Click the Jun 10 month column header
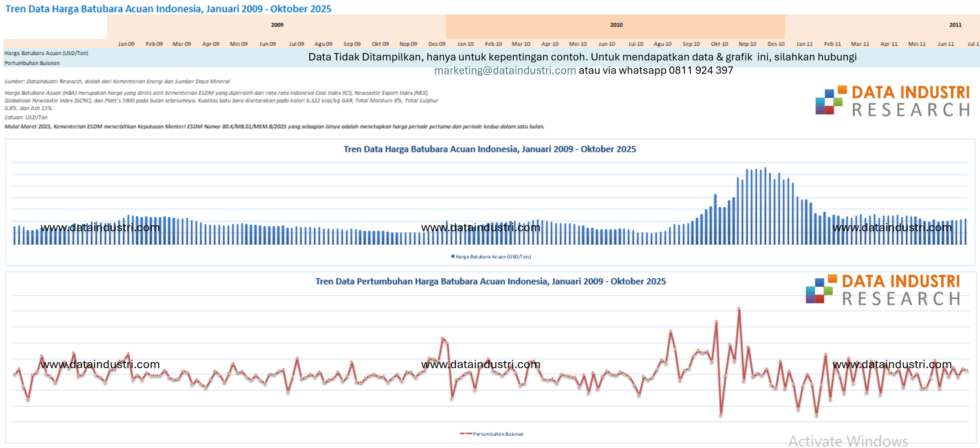Screen dimensions: 980x448 click(606, 44)
